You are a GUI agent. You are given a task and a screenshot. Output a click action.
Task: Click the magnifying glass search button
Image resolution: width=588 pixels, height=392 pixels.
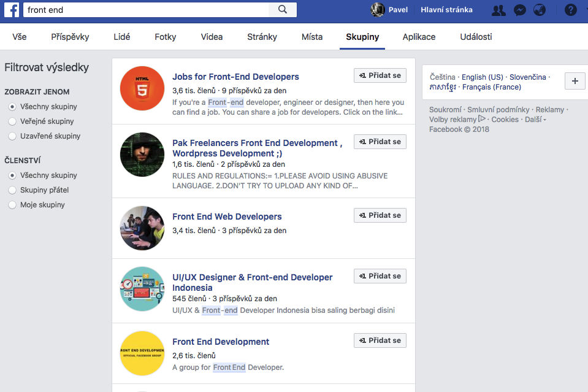coord(283,10)
